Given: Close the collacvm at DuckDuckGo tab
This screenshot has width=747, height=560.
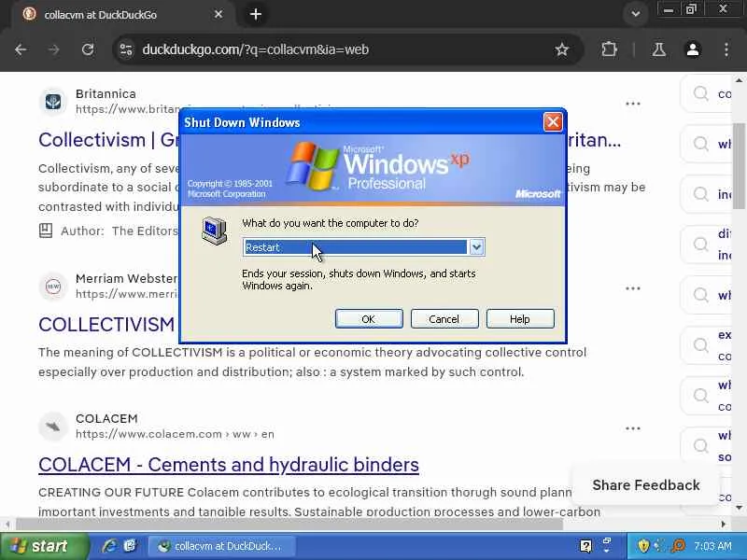Looking at the screenshot, I should (218, 14).
